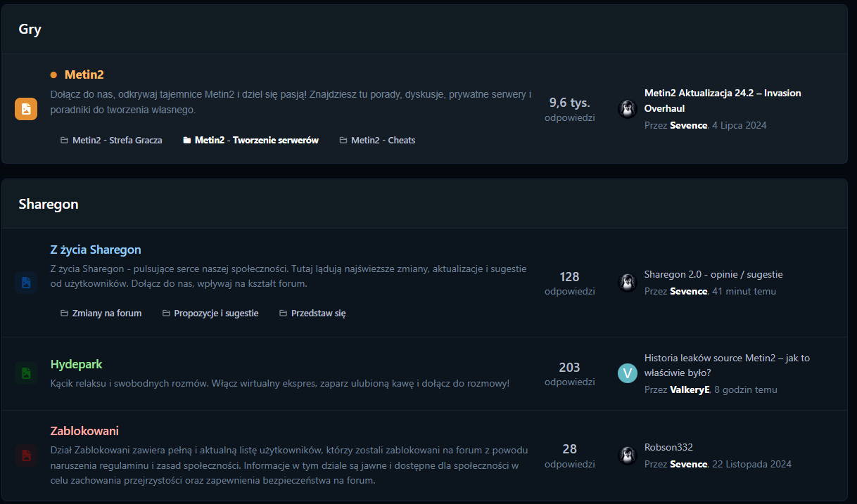Click Sevence's avatar in the Metin2 row

point(627,109)
